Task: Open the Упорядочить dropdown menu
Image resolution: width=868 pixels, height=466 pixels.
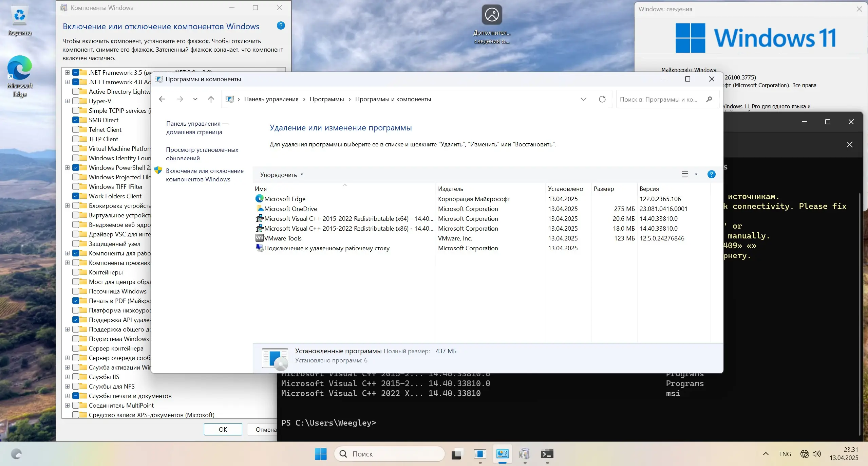Action: click(281, 175)
